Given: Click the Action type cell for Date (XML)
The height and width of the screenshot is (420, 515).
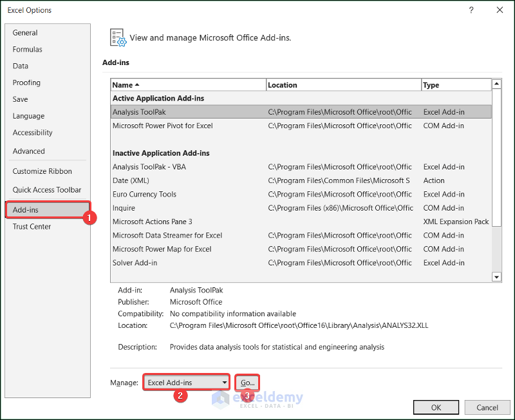Looking at the screenshot, I should [433, 180].
